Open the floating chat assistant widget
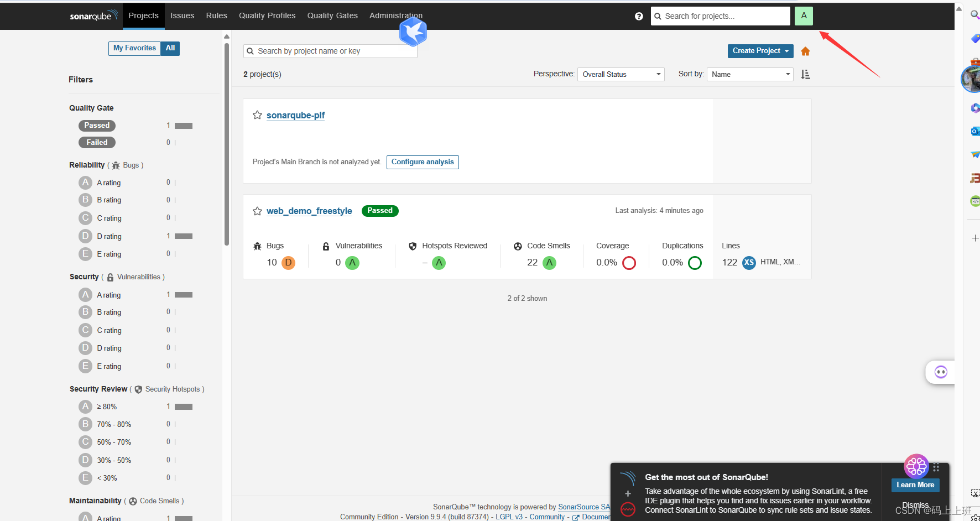This screenshot has width=980, height=521. click(x=941, y=372)
